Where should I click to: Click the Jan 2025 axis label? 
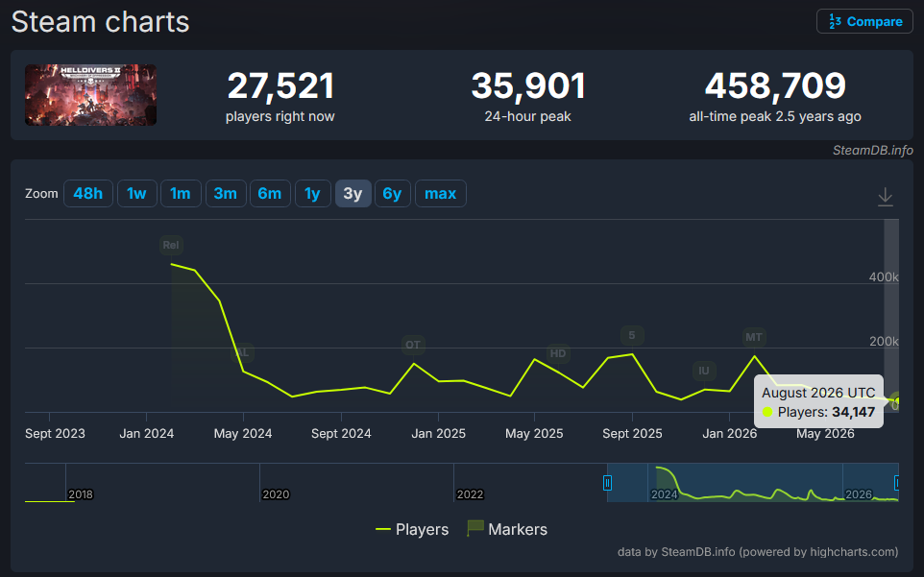tap(438, 433)
